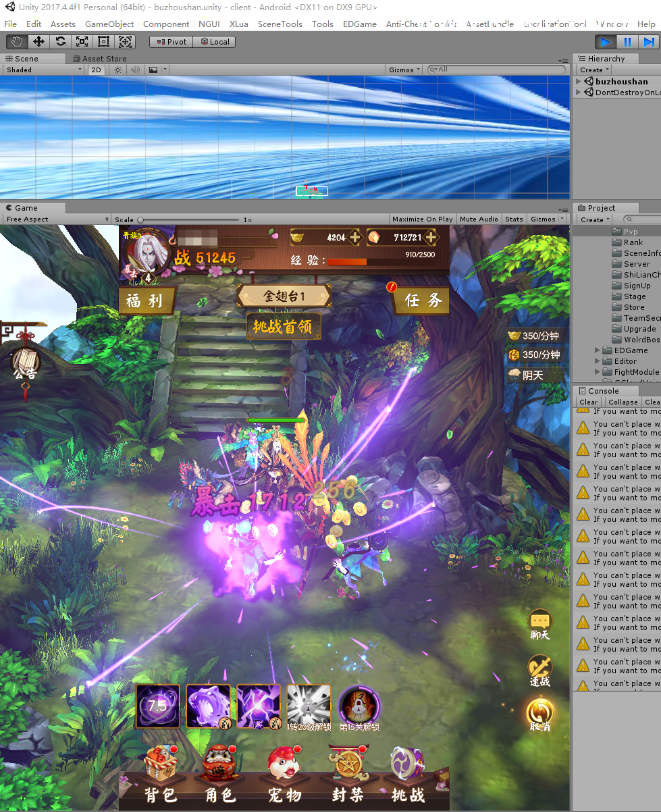
Task: Open 封禁 pentagram seal icon
Action: pyautogui.click(x=347, y=775)
